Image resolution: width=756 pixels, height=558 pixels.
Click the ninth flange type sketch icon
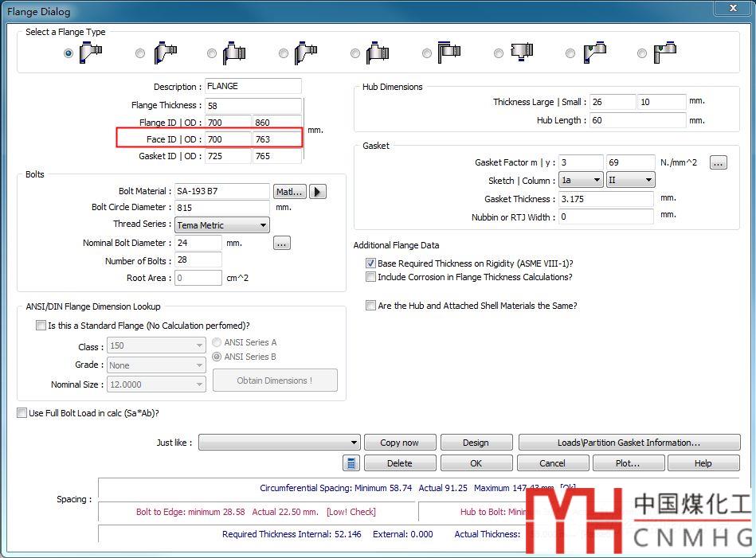point(665,53)
